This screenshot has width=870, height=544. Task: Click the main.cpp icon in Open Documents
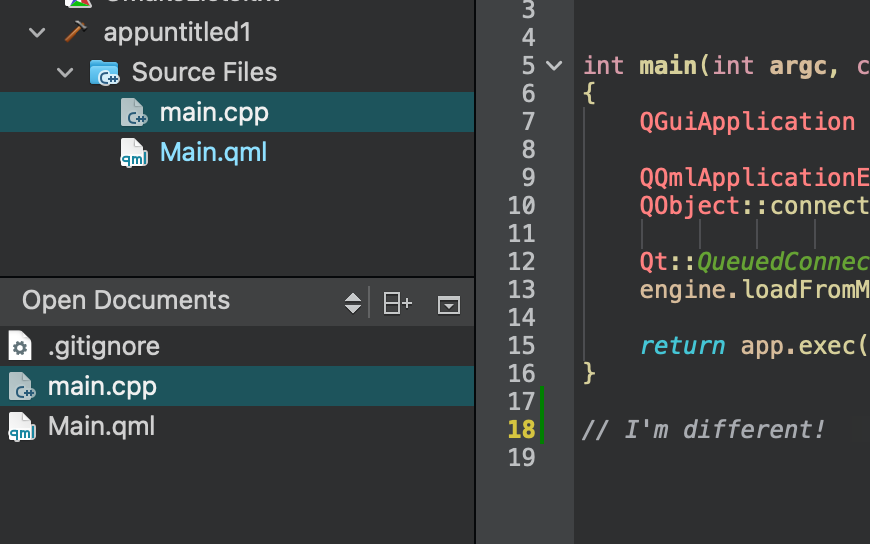click(x=21, y=386)
